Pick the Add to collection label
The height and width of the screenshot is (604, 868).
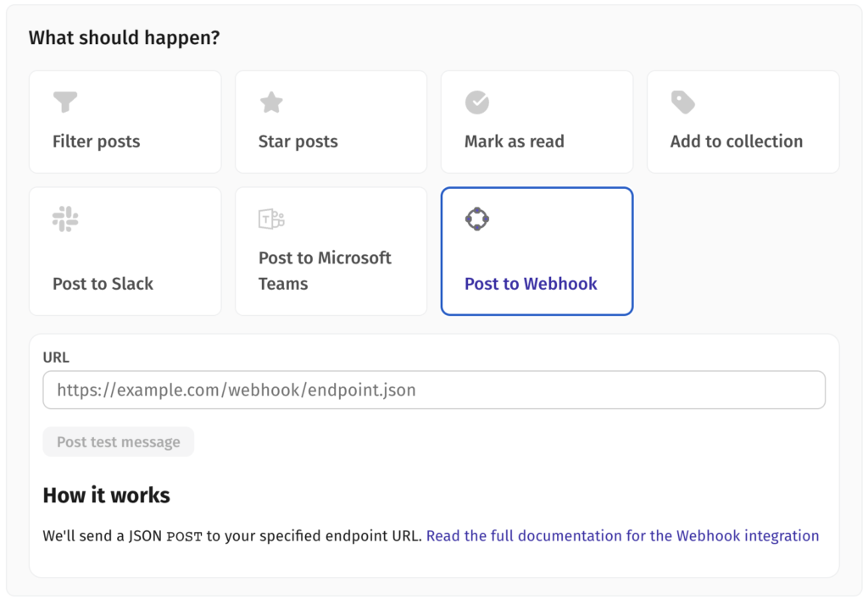point(737,141)
